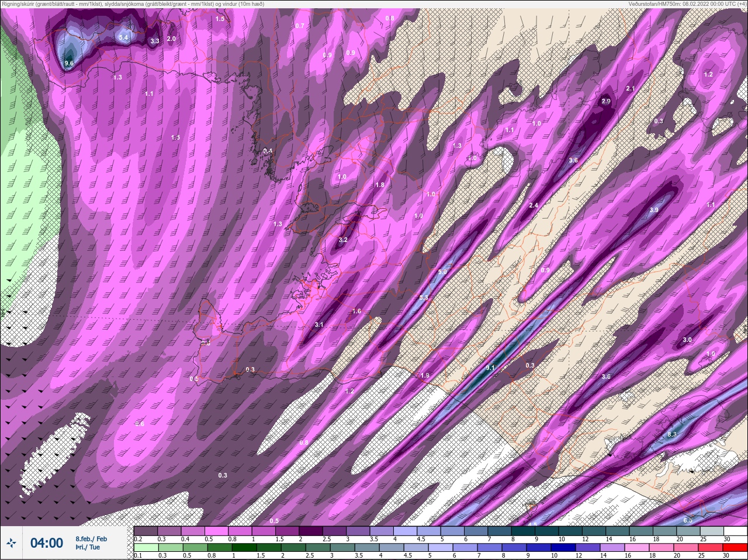Click the 8.3 precipitation value
Viewport: 748px width, 560px height.
coord(672,434)
